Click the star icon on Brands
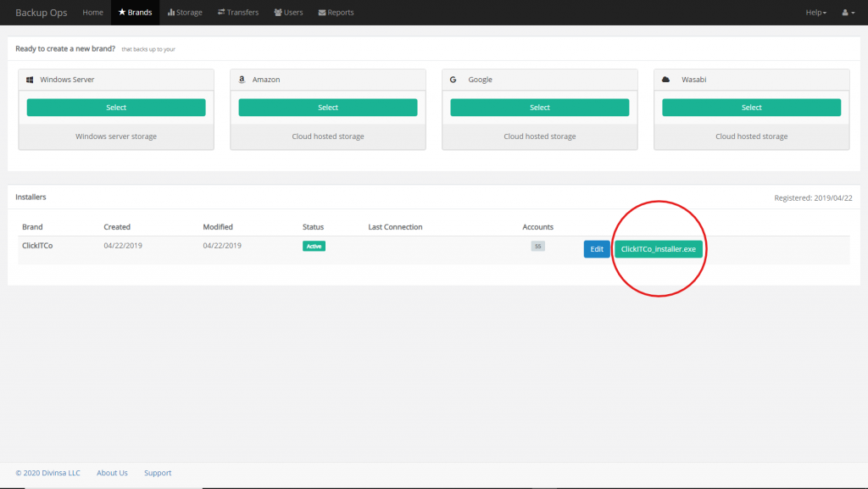Image resolution: width=868 pixels, height=489 pixels. (x=122, y=12)
